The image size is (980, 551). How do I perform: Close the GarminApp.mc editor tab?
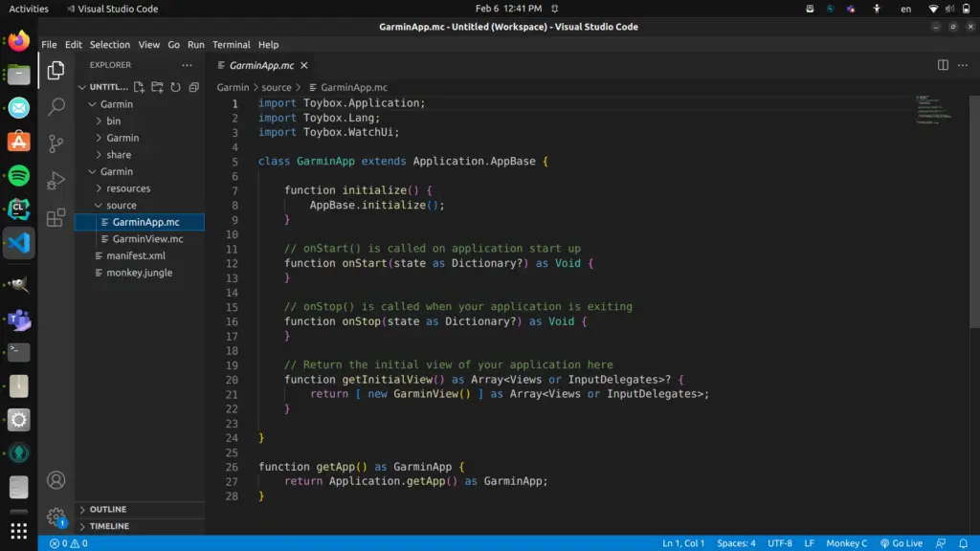(303, 65)
